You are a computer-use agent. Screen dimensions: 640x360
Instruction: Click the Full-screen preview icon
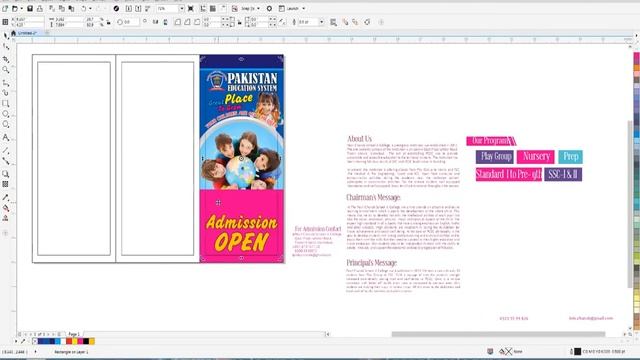pos(191,9)
